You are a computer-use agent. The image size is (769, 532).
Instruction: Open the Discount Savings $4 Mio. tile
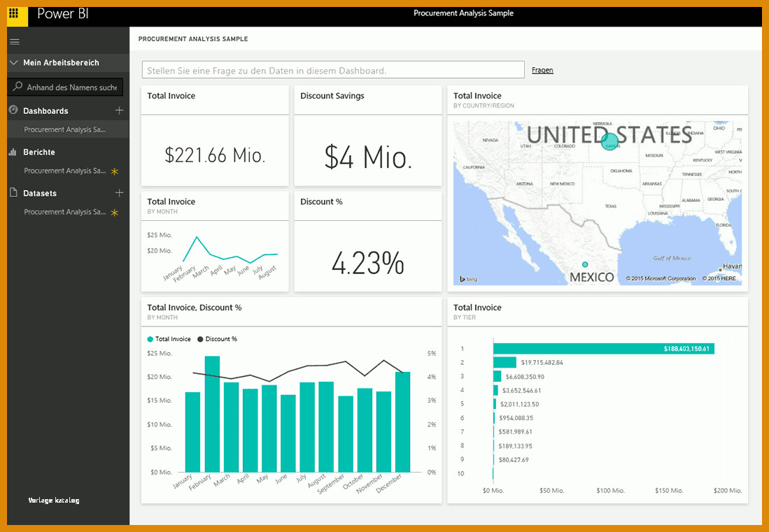pos(368,136)
